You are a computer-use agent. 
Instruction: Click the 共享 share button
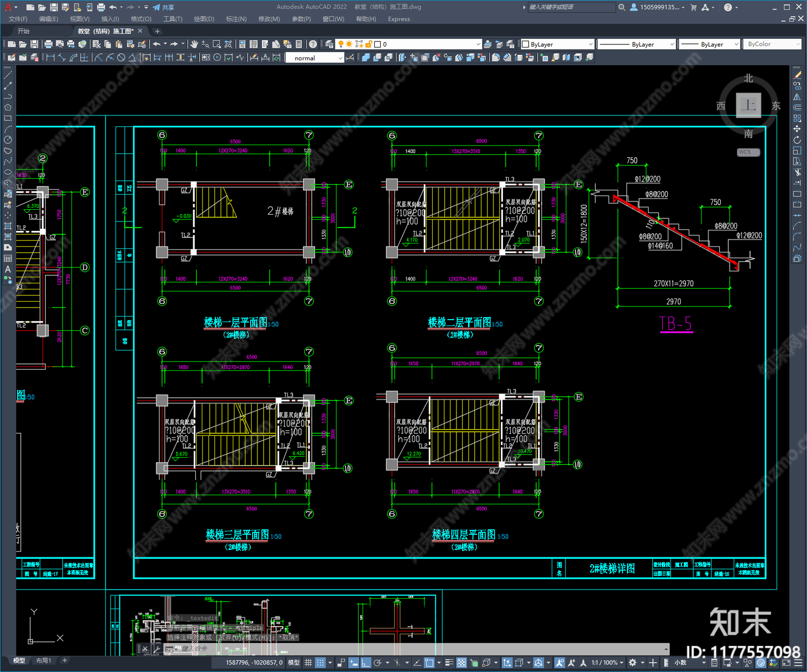(164, 7)
